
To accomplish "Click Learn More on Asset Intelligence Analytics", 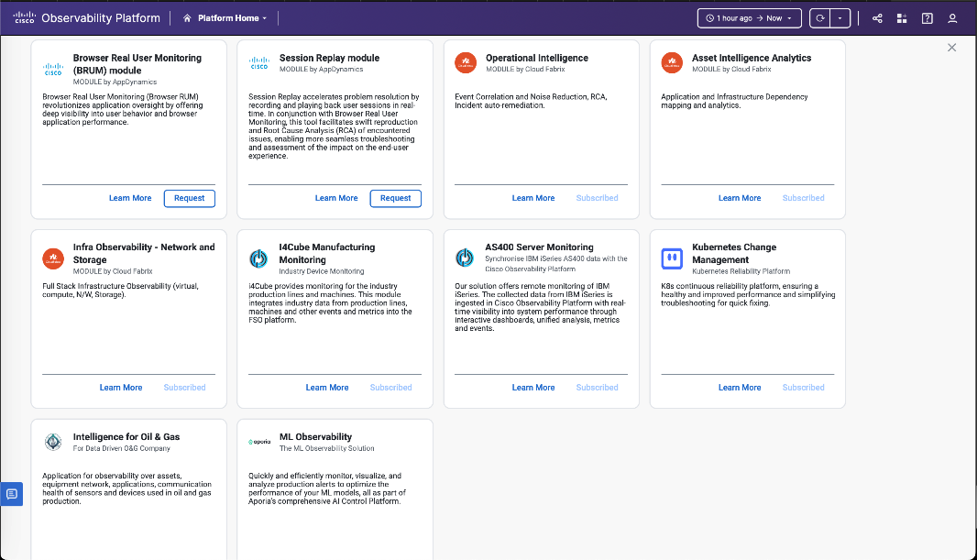I will click(740, 198).
